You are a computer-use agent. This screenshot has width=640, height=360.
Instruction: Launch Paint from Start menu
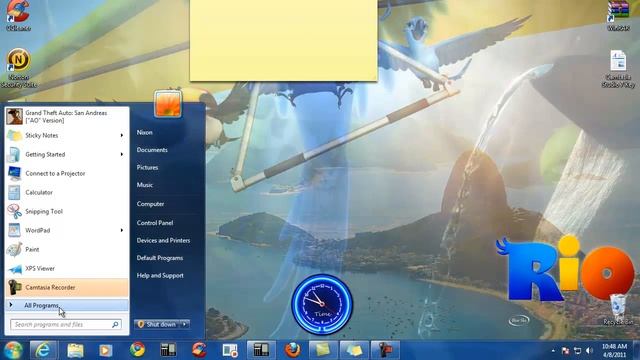pyautogui.click(x=67, y=249)
